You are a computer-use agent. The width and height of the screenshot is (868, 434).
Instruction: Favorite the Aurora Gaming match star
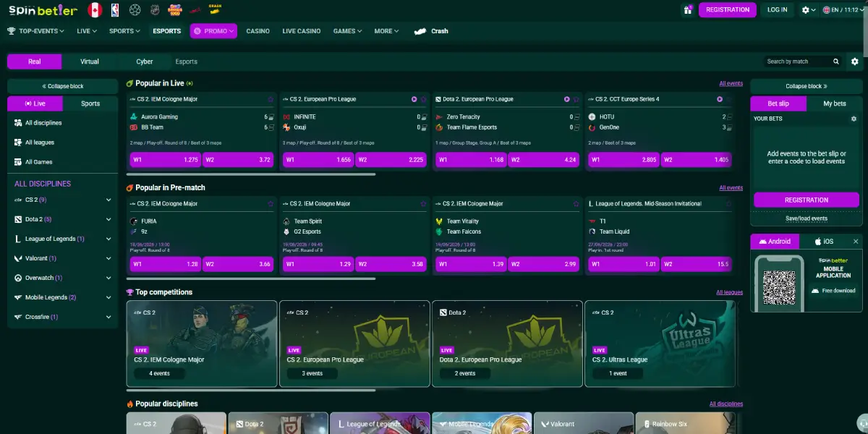click(x=271, y=99)
